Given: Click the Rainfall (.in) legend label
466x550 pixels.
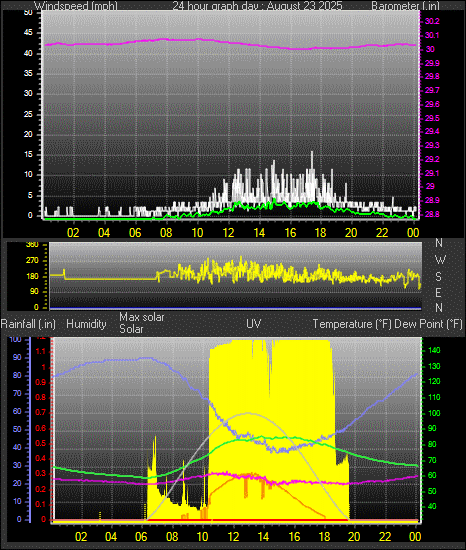Looking at the screenshot, I should pyautogui.click(x=28, y=324).
